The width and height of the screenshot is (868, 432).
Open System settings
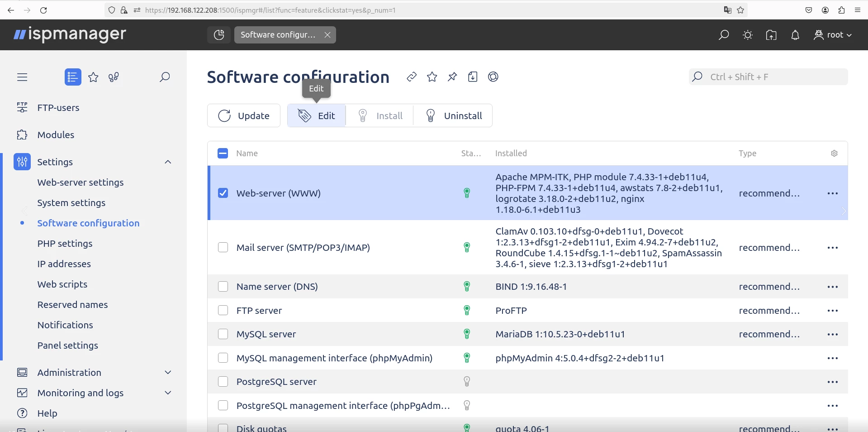(71, 203)
